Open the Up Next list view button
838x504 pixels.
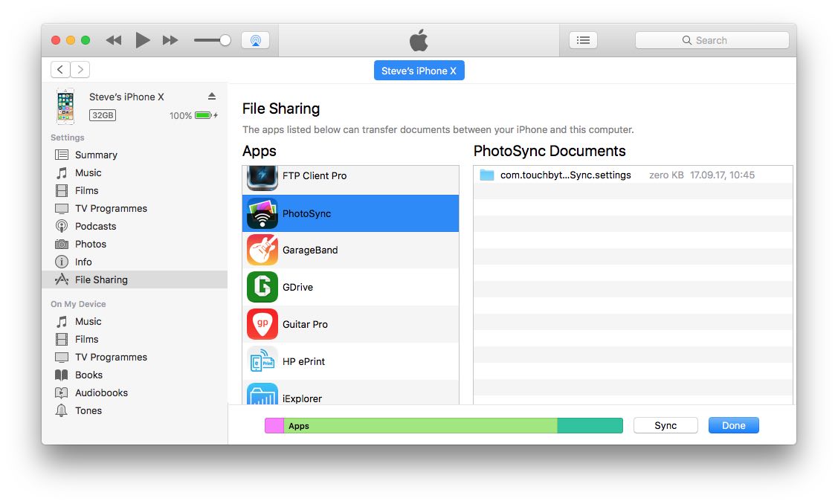click(583, 40)
